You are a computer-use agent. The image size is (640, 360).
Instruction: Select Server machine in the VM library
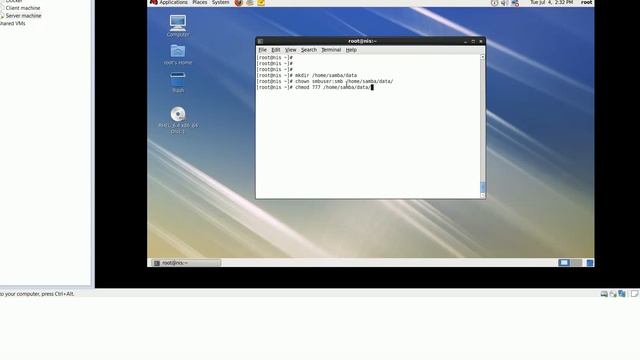point(23,16)
